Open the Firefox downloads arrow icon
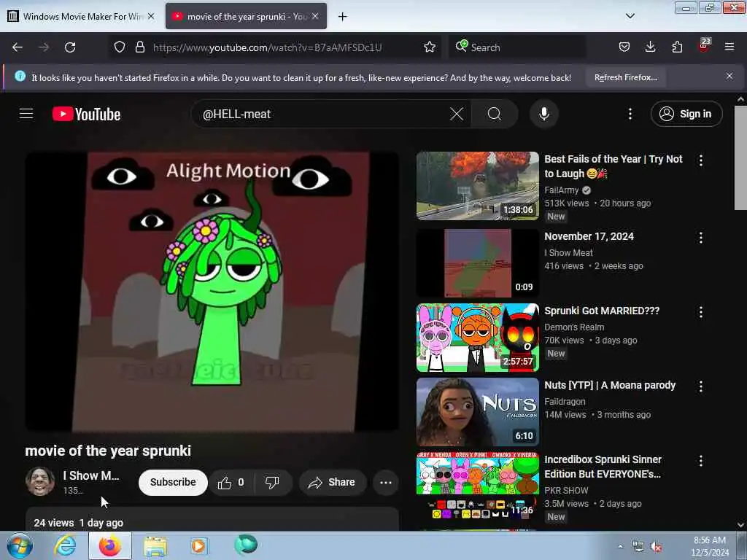Image resolution: width=747 pixels, height=560 pixels. tap(650, 47)
